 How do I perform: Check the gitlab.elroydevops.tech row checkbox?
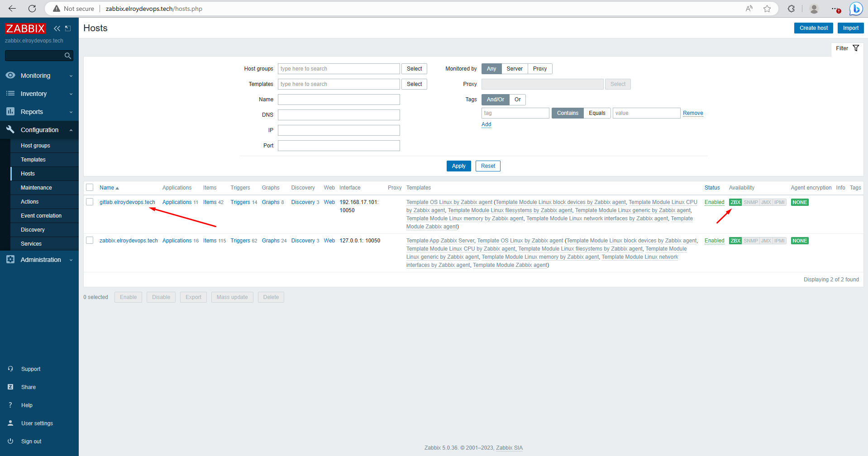click(90, 202)
